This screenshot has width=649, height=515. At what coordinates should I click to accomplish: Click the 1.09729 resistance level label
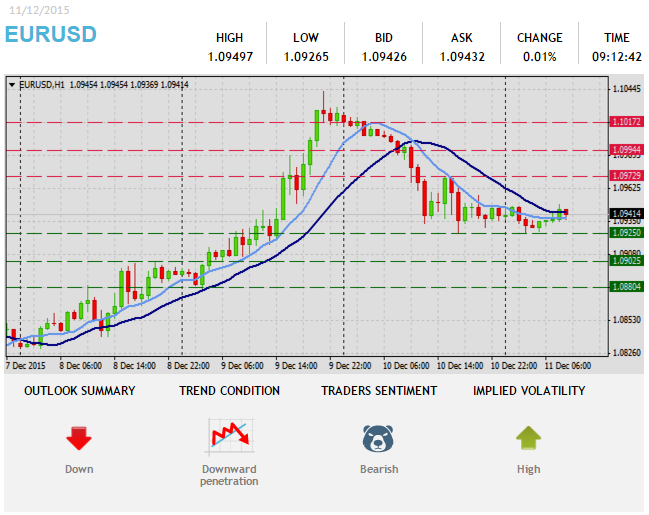tap(627, 176)
